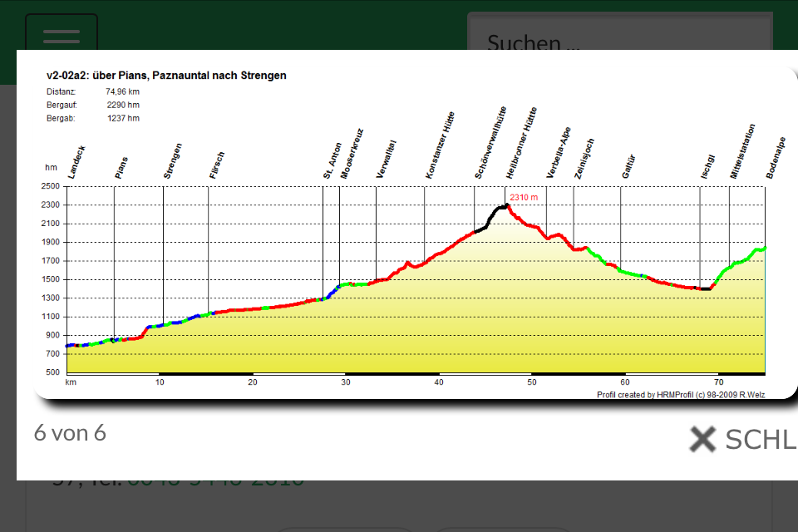Select the Landeck waypoint label

click(x=76, y=162)
